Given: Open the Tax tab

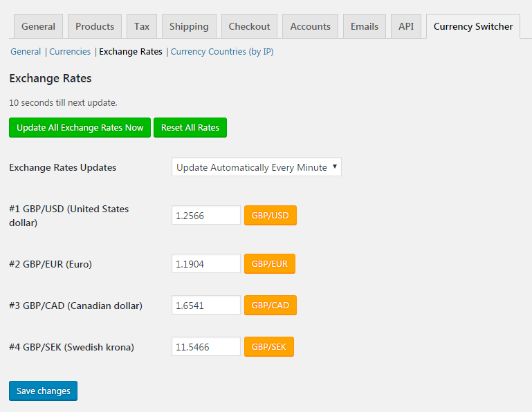Looking at the screenshot, I should coord(142,26).
